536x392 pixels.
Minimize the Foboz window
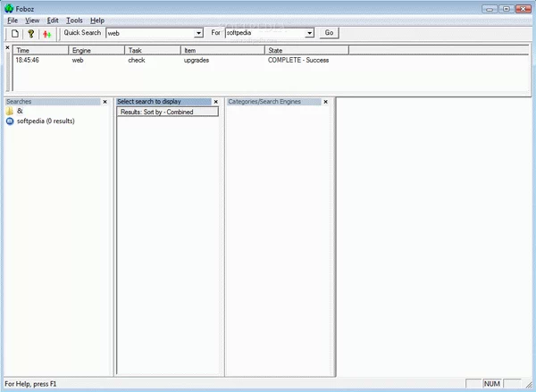point(490,9)
